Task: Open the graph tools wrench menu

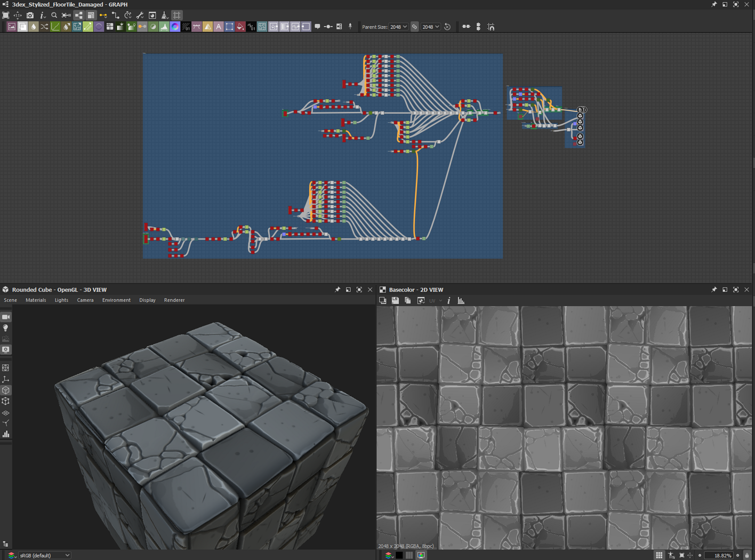Action: [140, 15]
